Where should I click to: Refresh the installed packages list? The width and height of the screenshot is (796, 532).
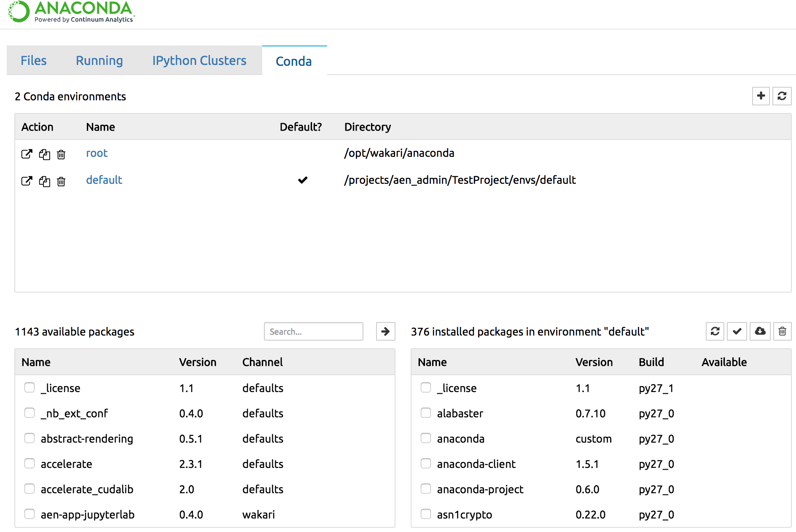pos(715,331)
